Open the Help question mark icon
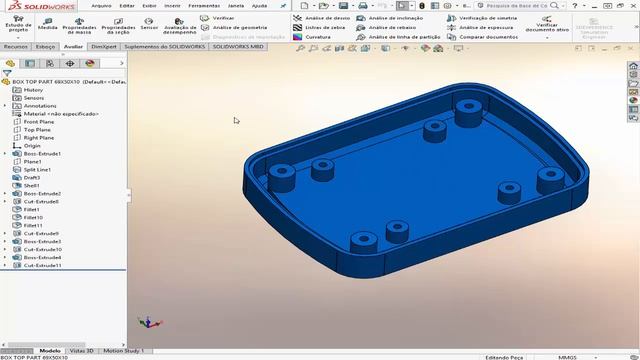 pos(575,6)
